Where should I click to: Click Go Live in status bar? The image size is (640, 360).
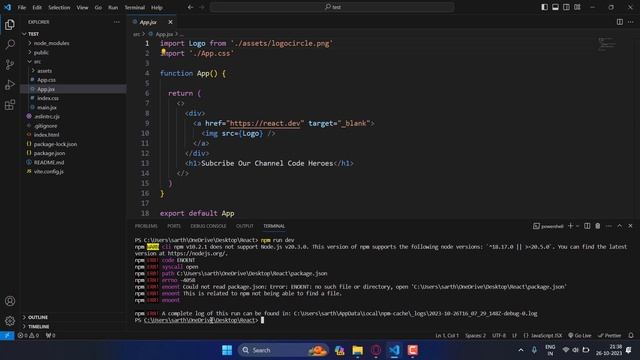coord(580,336)
